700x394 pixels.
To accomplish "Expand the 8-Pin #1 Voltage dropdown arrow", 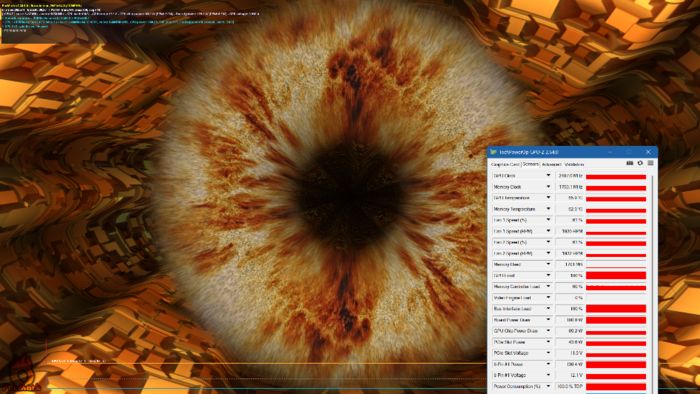I will click(x=548, y=375).
